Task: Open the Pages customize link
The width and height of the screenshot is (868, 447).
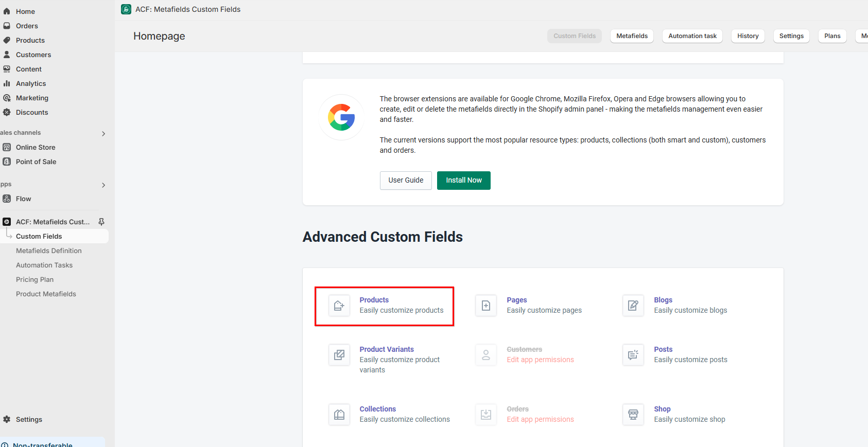Action: pos(517,300)
